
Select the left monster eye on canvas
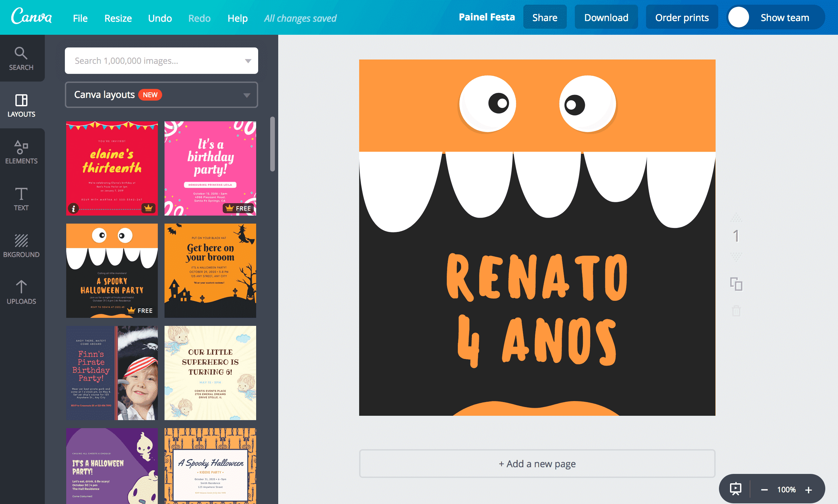[x=487, y=104]
